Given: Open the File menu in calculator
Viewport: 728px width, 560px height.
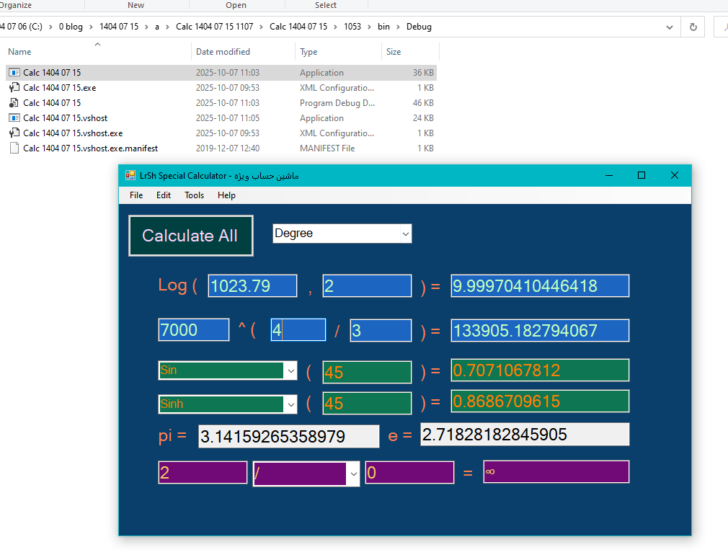Looking at the screenshot, I should point(136,195).
